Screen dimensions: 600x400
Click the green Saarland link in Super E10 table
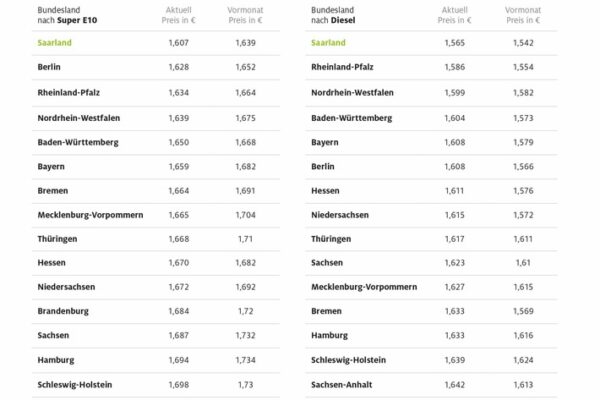[54, 42]
